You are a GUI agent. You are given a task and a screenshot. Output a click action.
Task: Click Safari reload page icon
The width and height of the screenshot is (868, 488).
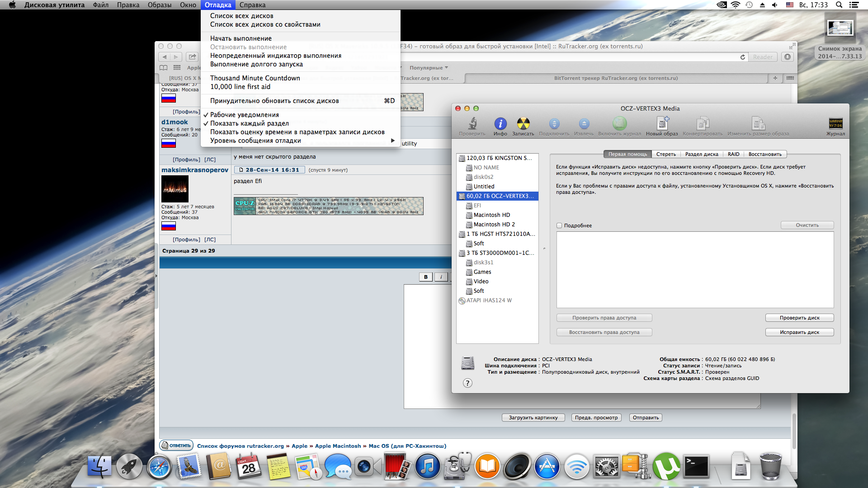coord(743,57)
